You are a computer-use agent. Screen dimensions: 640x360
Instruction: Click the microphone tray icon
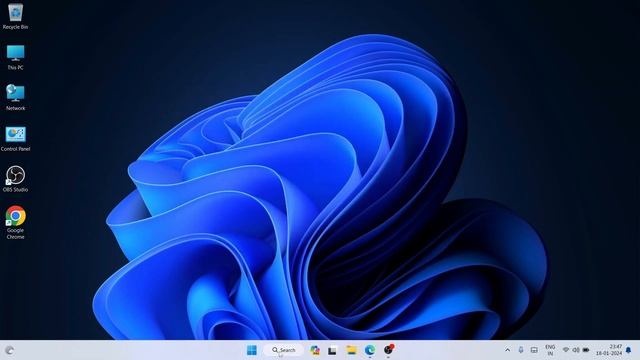coord(521,350)
